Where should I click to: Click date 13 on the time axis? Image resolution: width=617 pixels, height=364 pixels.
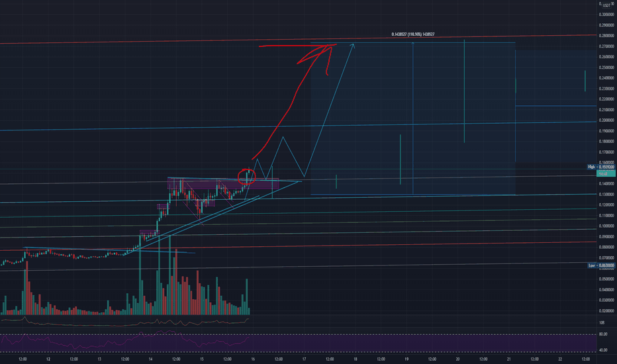pos(99,359)
